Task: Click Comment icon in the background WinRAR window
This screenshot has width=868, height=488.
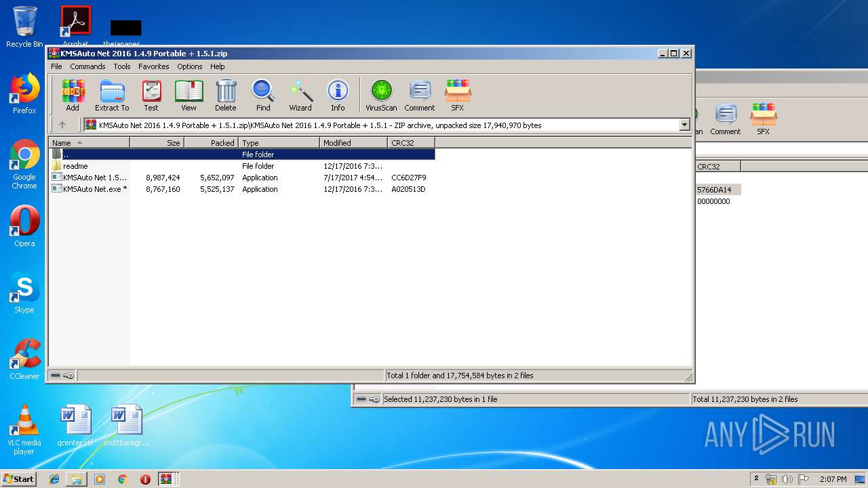Action: 726,119
